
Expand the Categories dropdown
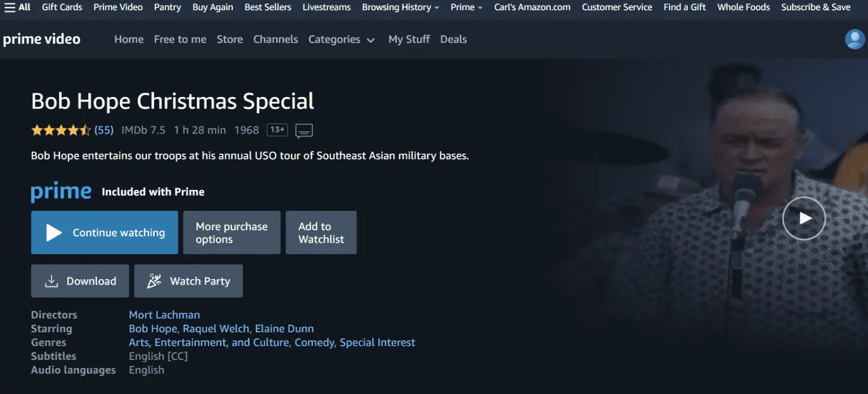(x=341, y=40)
